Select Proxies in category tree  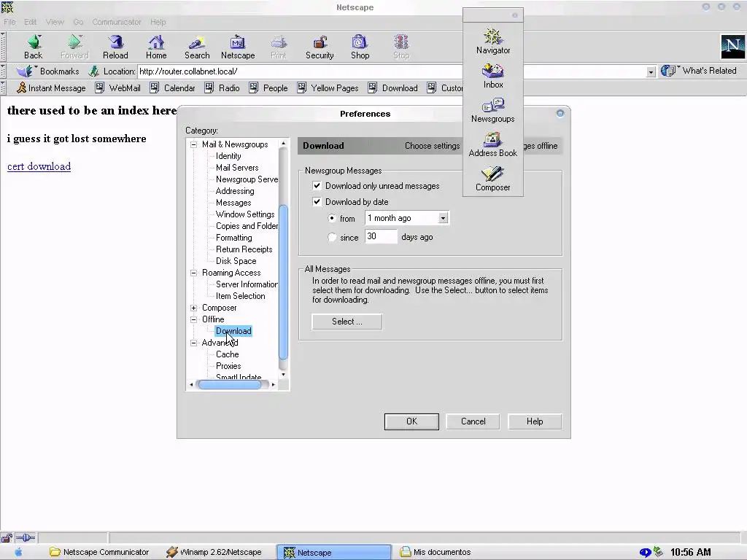[228, 366]
